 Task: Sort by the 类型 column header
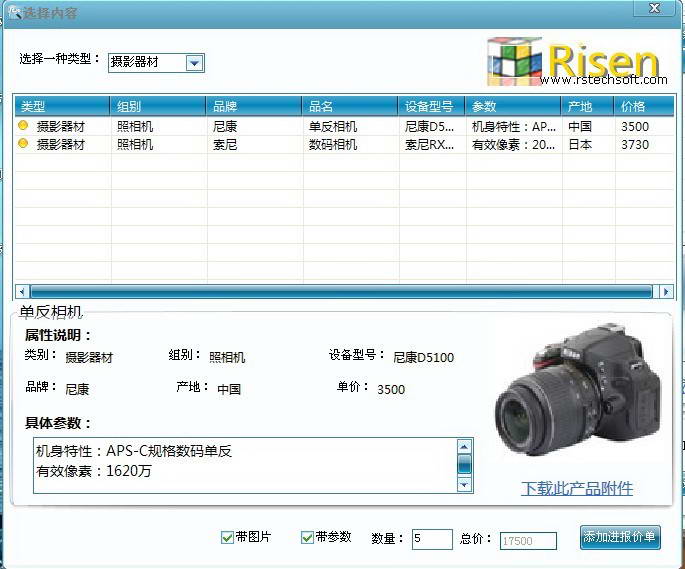(62, 106)
